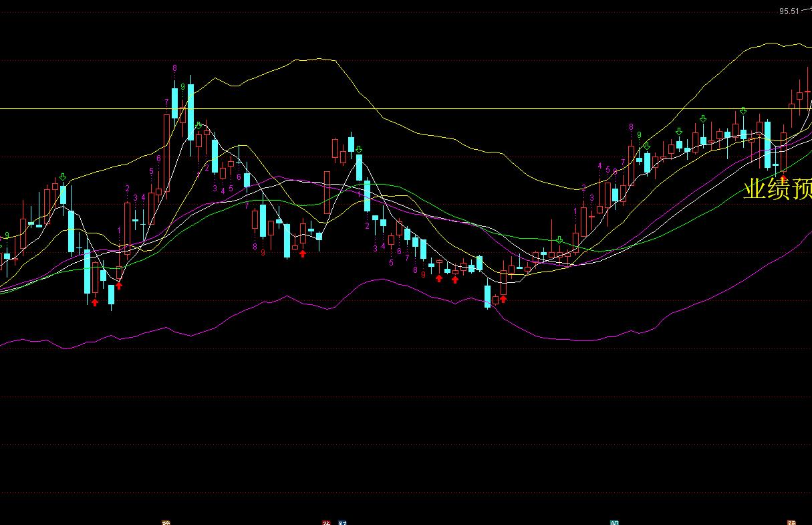Click the right one of the two adjacent red up arrows
The image size is (812, 525).
click(455, 279)
